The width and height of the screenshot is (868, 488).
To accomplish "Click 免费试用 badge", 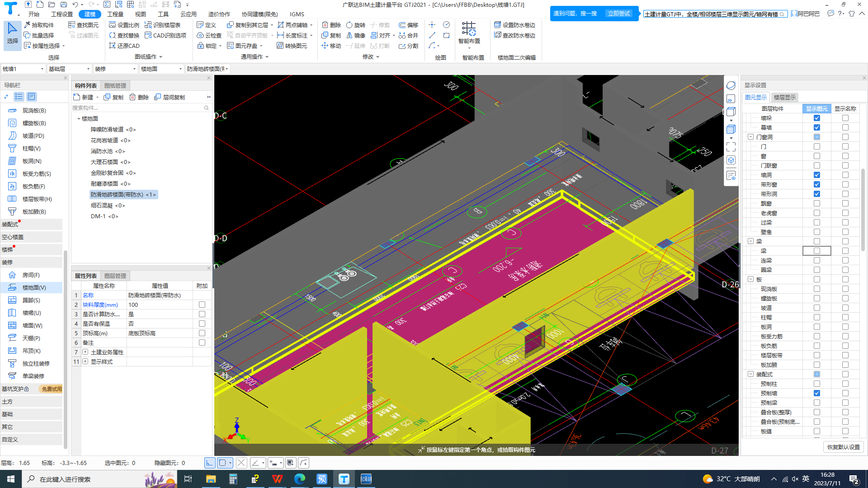I will pos(51,389).
